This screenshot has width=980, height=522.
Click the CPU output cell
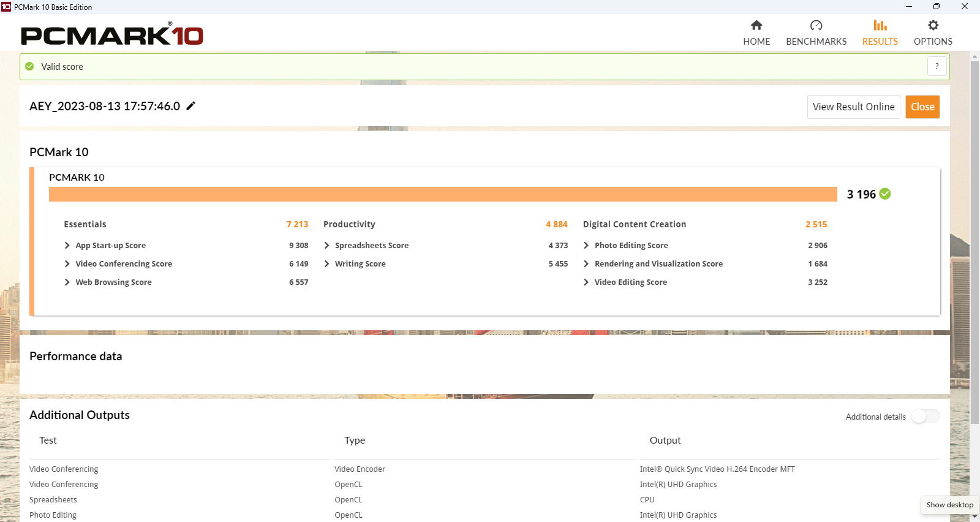tap(647, 500)
